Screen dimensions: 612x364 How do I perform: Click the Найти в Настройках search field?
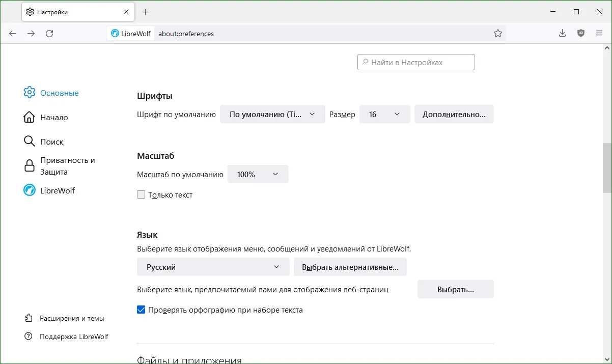point(416,62)
